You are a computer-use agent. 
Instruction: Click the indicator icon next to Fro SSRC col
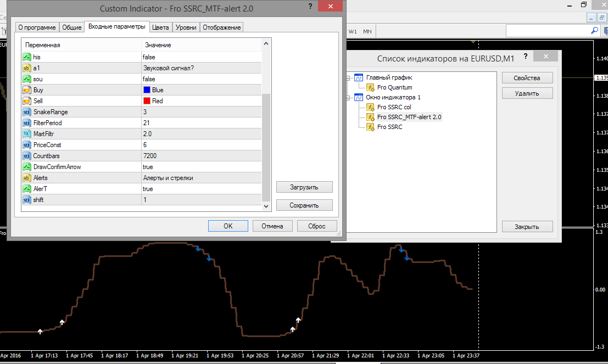(370, 107)
